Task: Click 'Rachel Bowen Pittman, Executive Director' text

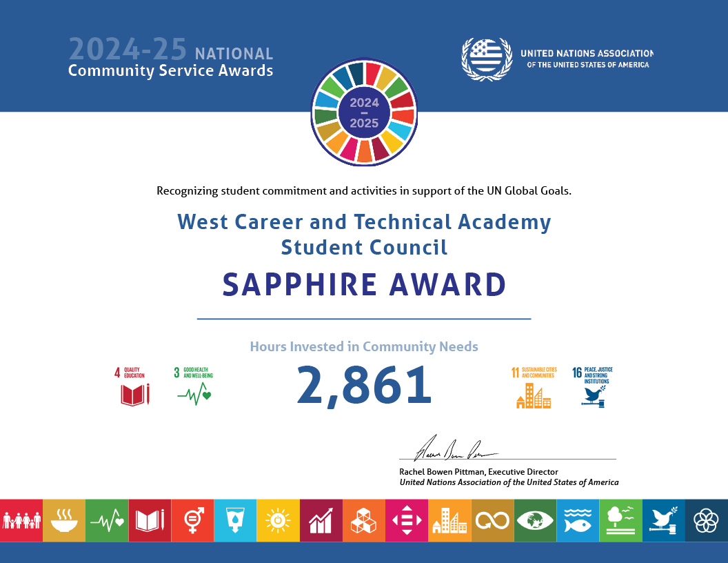Action: click(x=478, y=472)
